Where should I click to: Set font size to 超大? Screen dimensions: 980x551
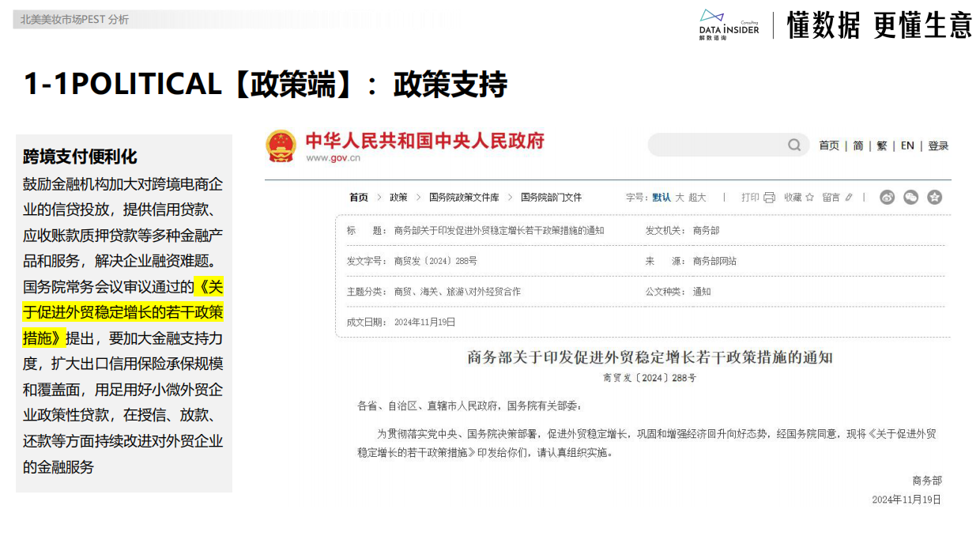pos(697,198)
